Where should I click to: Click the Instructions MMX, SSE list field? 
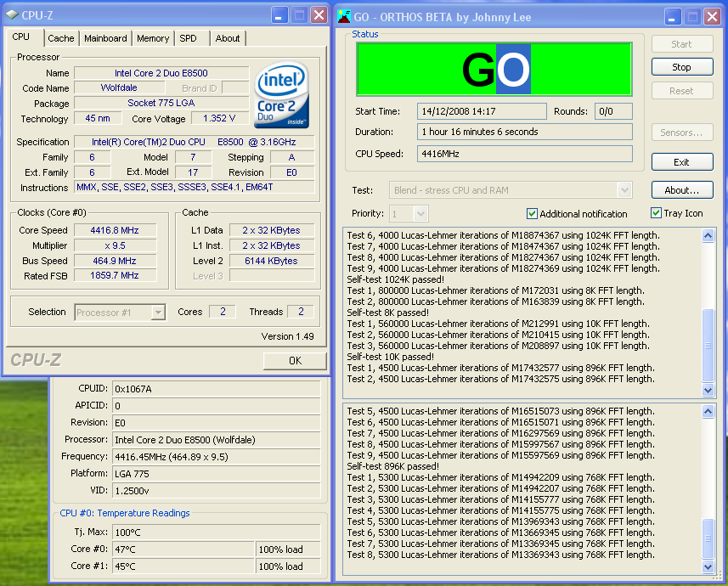(x=194, y=187)
